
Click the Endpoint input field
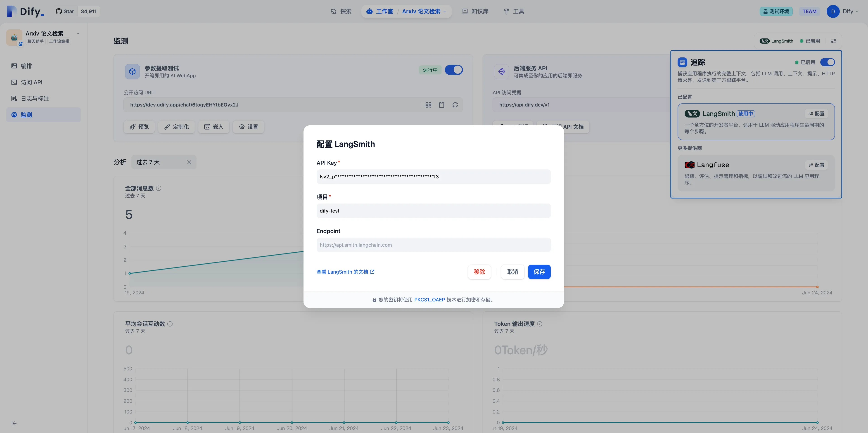[x=433, y=245]
